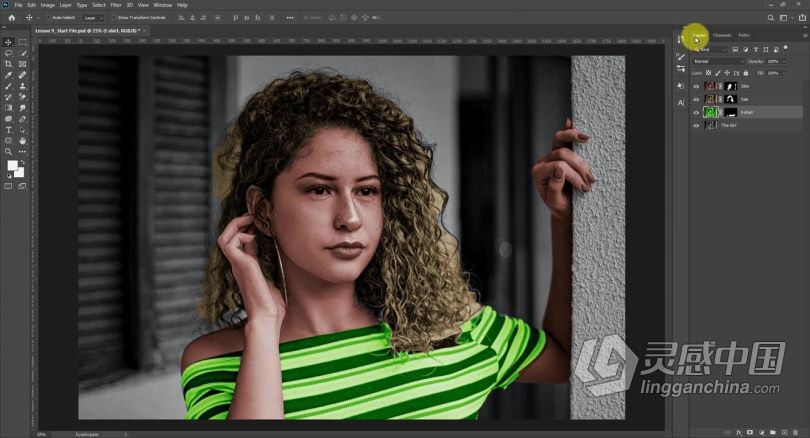Open the Auto-Select Layer dropdown
Viewport: 810px width, 438px height.
(x=93, y=18)
